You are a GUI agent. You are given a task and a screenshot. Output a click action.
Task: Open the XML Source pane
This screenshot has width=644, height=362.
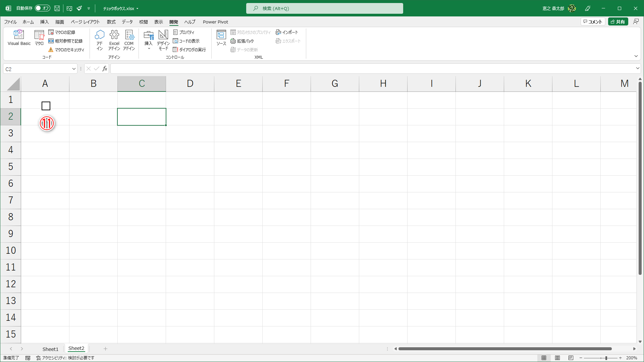pyautogui.click(x=221, y=38)
